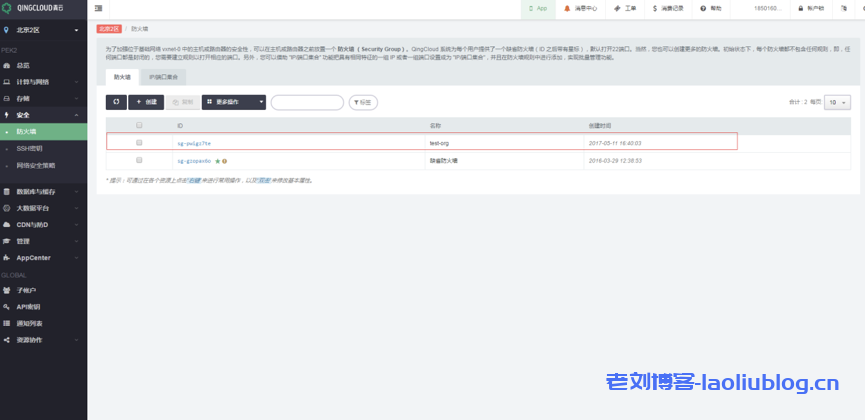Open the 工单 ticket icon

coord(625,8)
